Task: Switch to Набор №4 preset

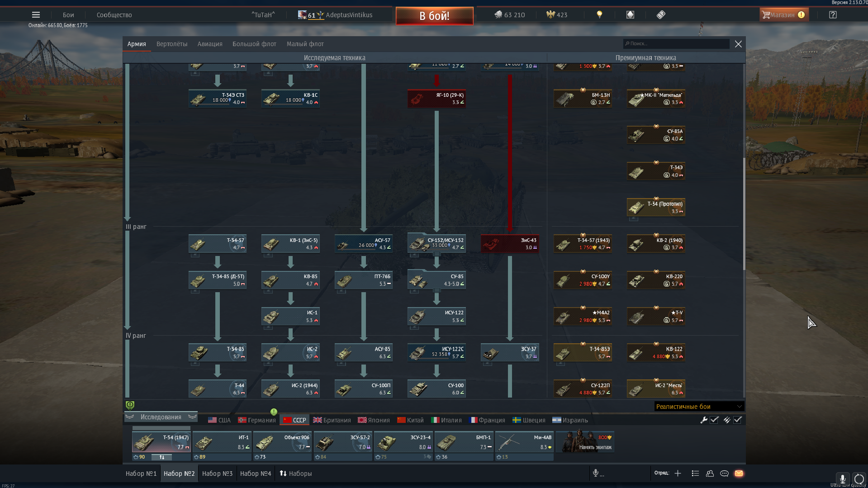Action: (x=256, y=473)
